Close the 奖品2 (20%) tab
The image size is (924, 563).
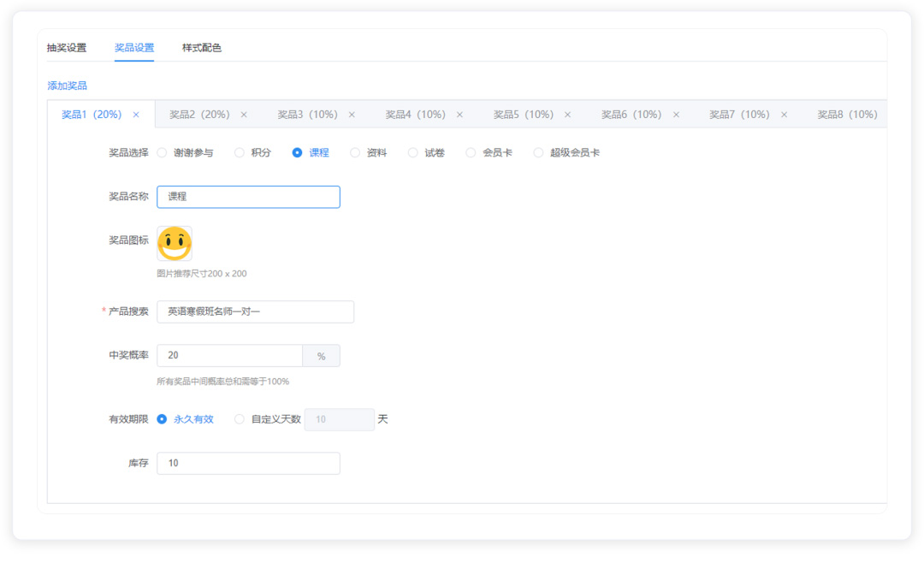pos(244,115)
